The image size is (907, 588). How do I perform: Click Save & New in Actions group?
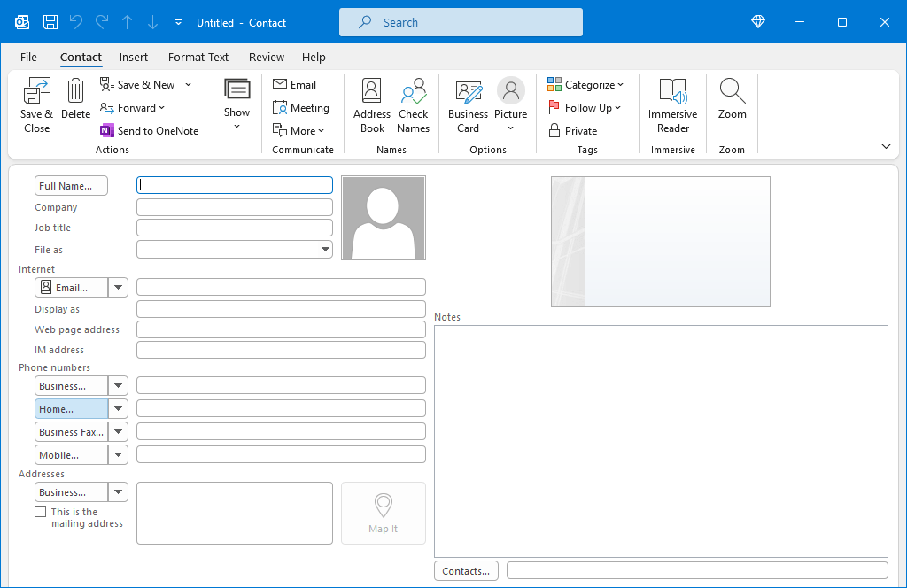click(137, 84)
